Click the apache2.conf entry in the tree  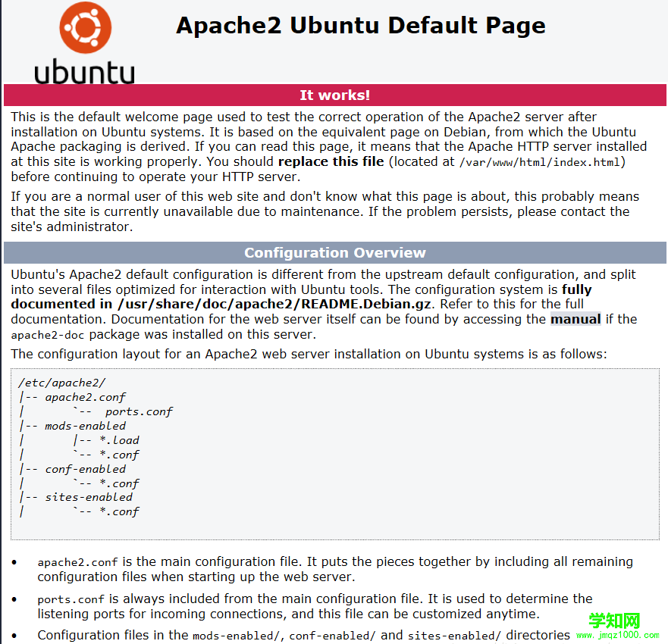[x=85, y=398]
